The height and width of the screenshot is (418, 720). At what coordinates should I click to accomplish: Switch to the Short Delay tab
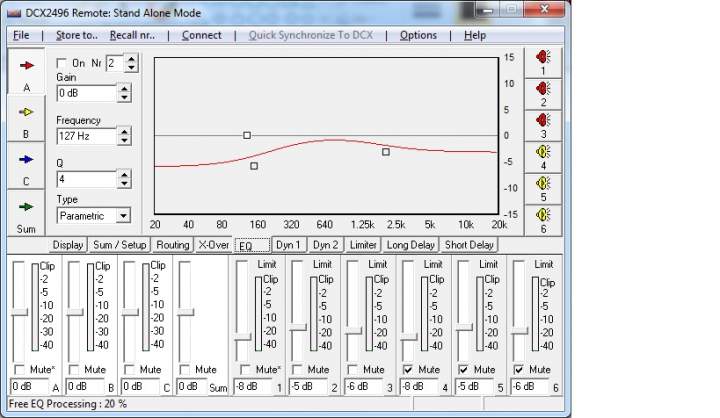pyautogui.click(x=469, y=245)
